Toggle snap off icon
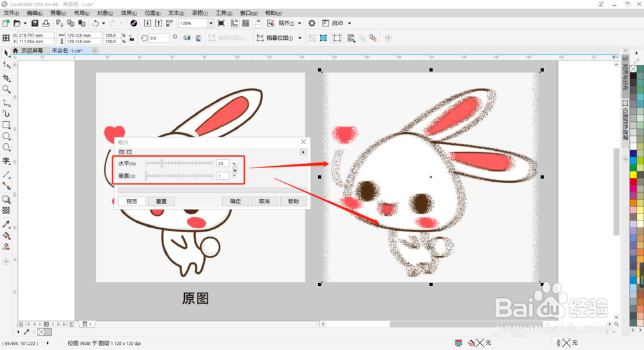 [x=270, y=23]
